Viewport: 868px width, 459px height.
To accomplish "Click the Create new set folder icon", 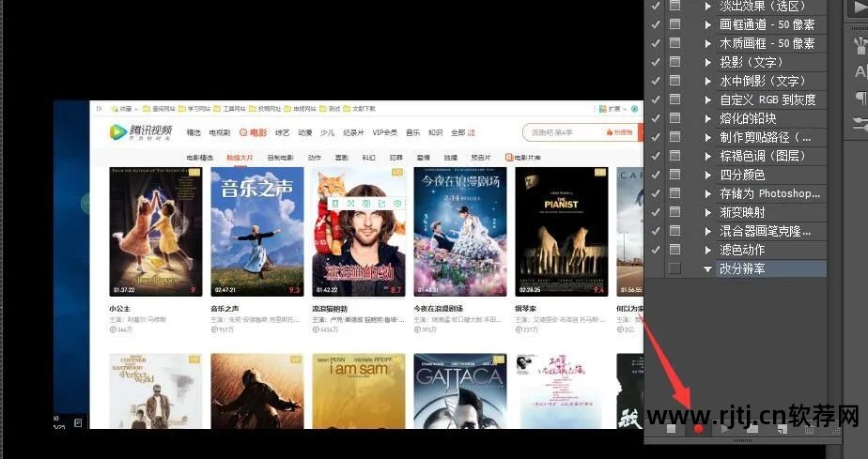I will pyautogui.click(x=752, y=429).
